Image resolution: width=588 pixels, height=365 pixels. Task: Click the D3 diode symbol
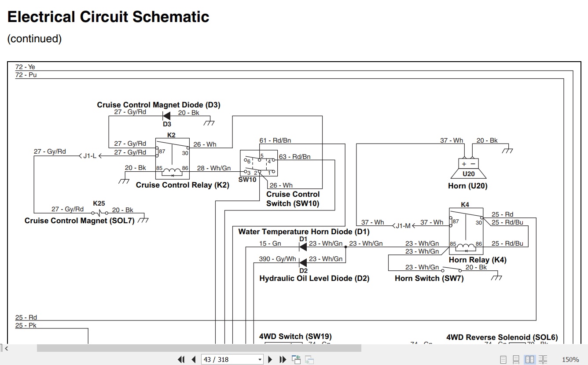click(167, 116)
